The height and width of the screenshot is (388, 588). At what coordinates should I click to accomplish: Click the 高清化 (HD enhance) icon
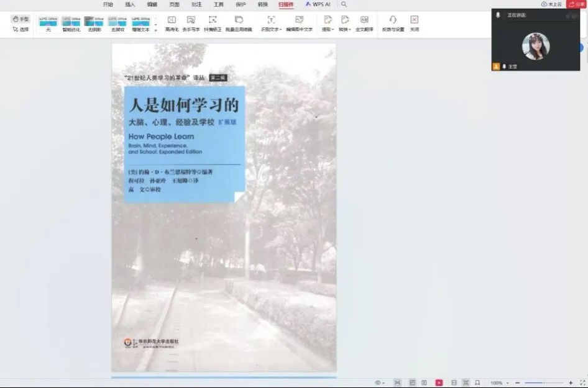[172, 20]
